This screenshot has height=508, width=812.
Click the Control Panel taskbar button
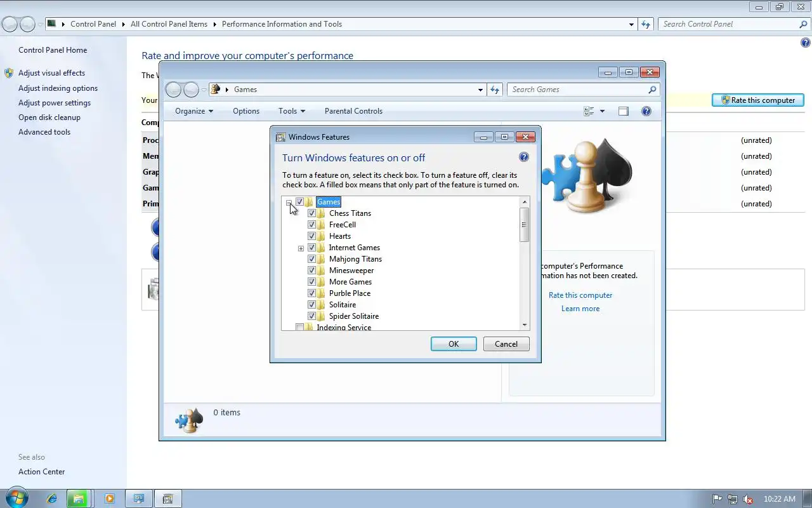tap(138, 499)
